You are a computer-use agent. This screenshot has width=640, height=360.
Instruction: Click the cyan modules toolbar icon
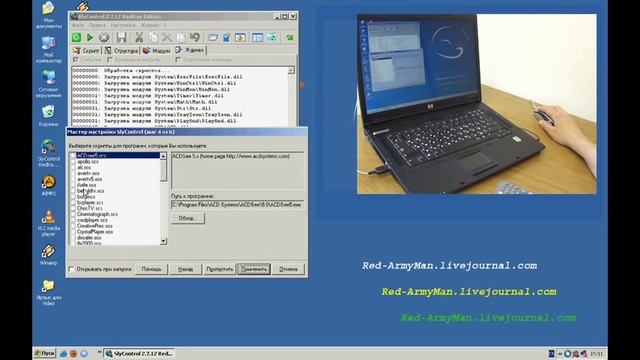tap(272, 38)
